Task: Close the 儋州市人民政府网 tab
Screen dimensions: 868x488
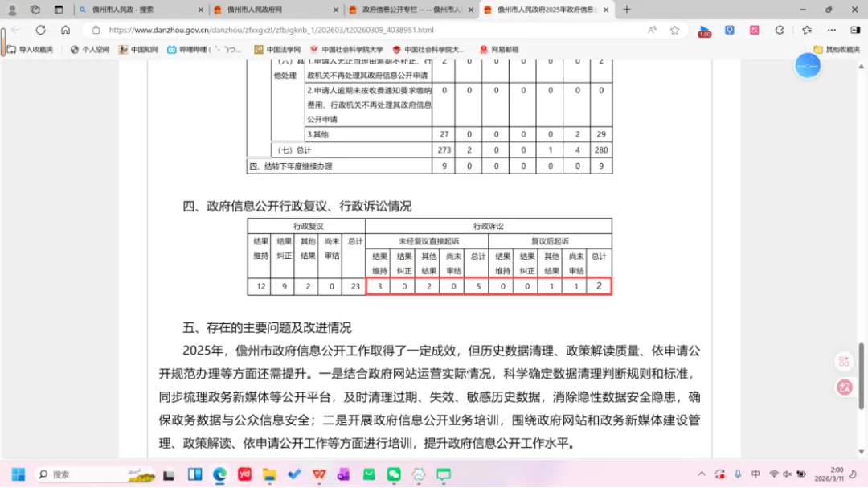Action: click(335, 10)
